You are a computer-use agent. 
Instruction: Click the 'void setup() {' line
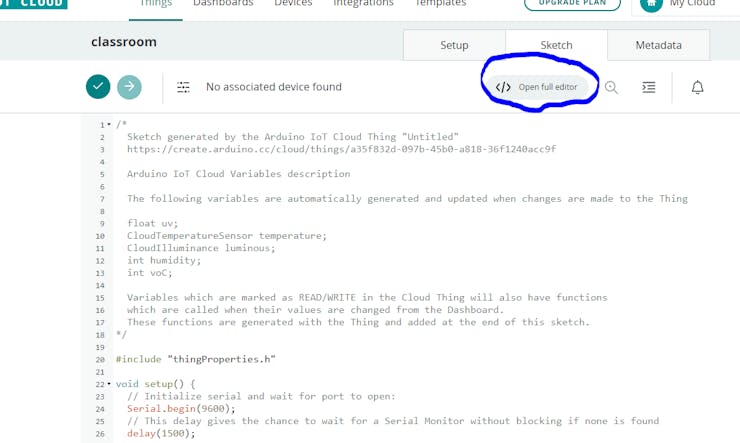[x=156, y=384]
